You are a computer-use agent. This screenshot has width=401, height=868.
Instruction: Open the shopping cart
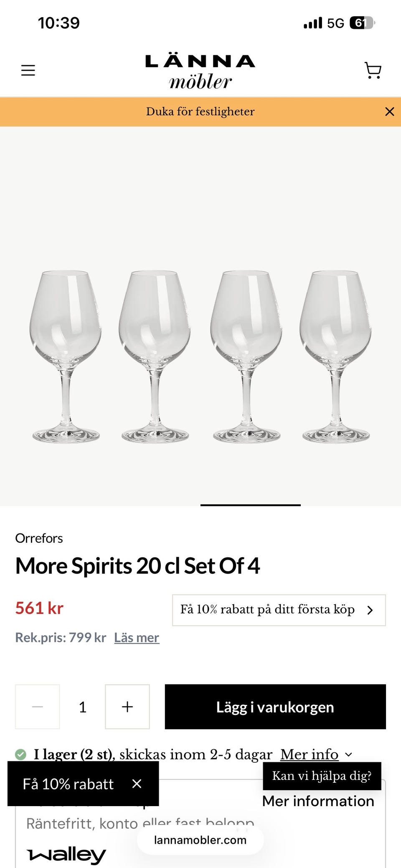click(373, 70)
